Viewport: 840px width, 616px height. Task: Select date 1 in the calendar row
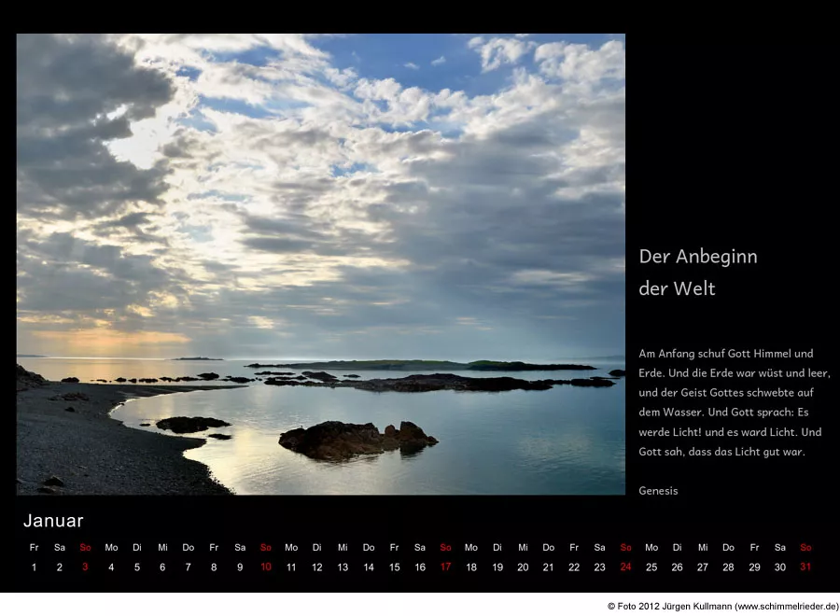tap(34, 567)
